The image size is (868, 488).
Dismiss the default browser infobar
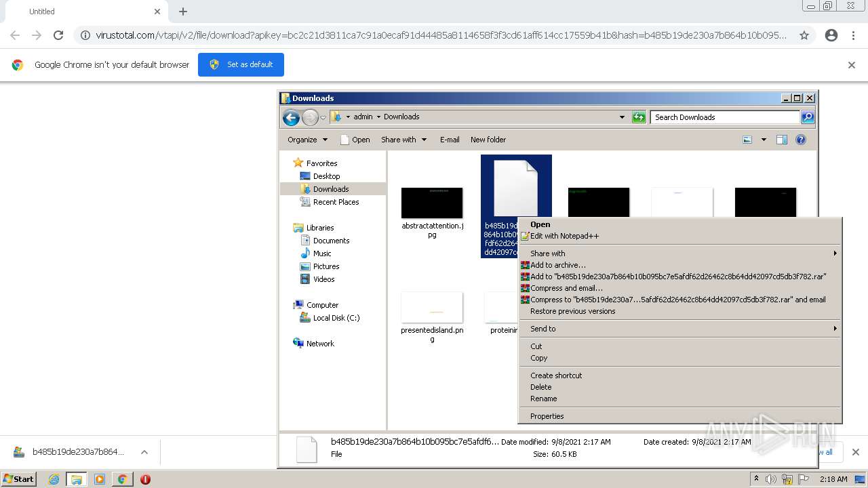(852, 65)
